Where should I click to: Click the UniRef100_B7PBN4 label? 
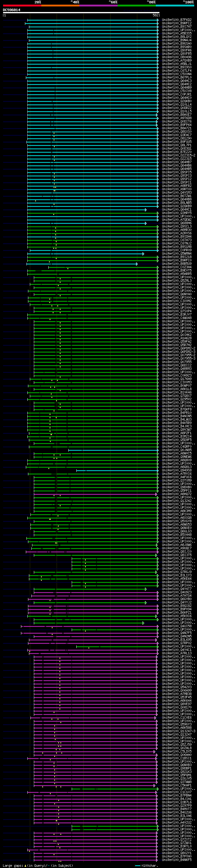(x=177, y=796)
